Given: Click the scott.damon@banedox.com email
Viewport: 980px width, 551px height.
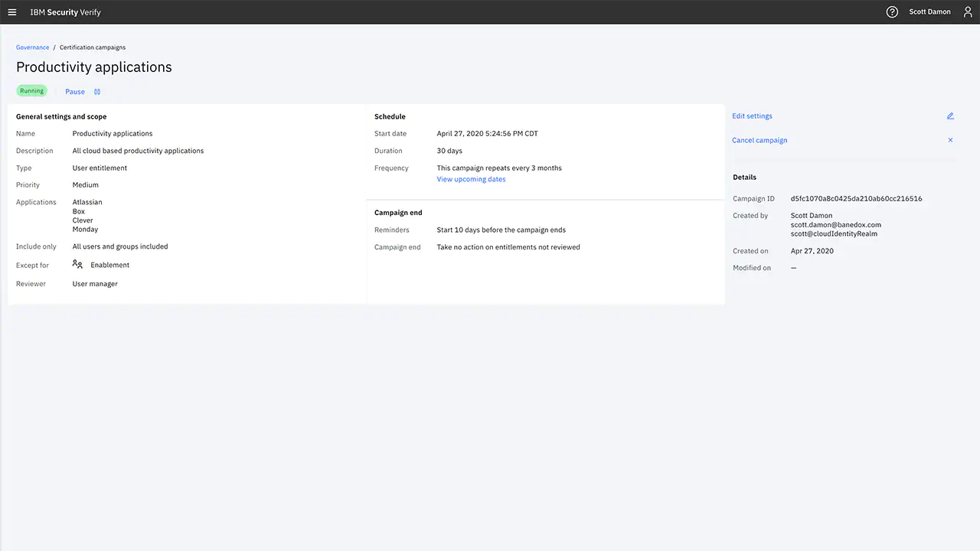Looking at the screenshot, I should pos(836,225).
